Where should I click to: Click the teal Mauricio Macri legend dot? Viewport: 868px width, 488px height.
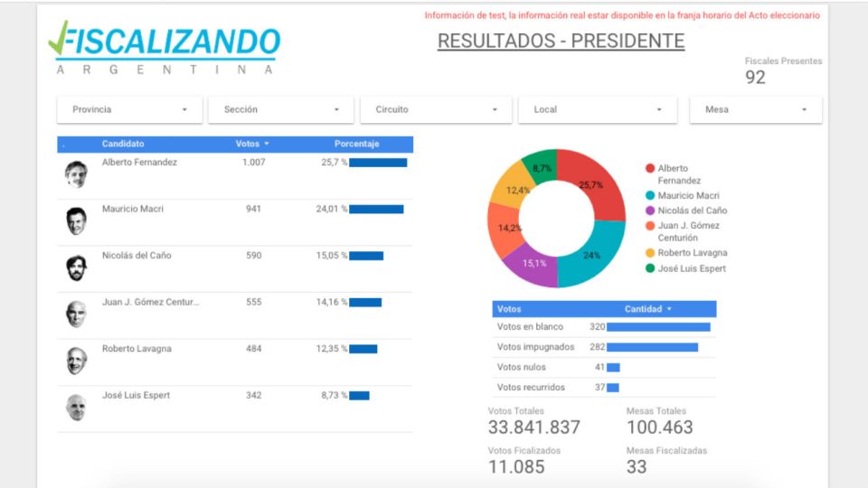pos(650,195)
